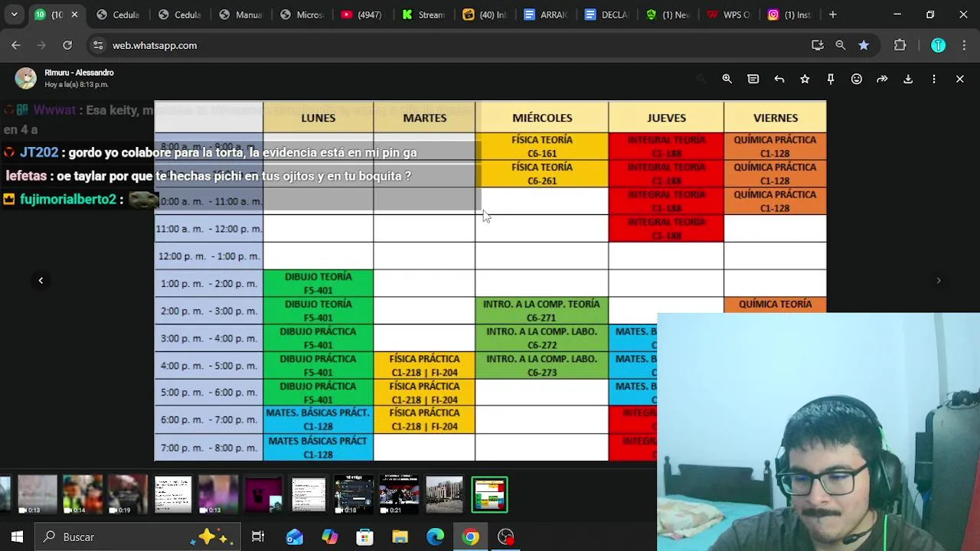Image resolution: width=980 pixels, height=551 pixels.
Task: Open the Windows Start menu
Action: click(17, 537)
